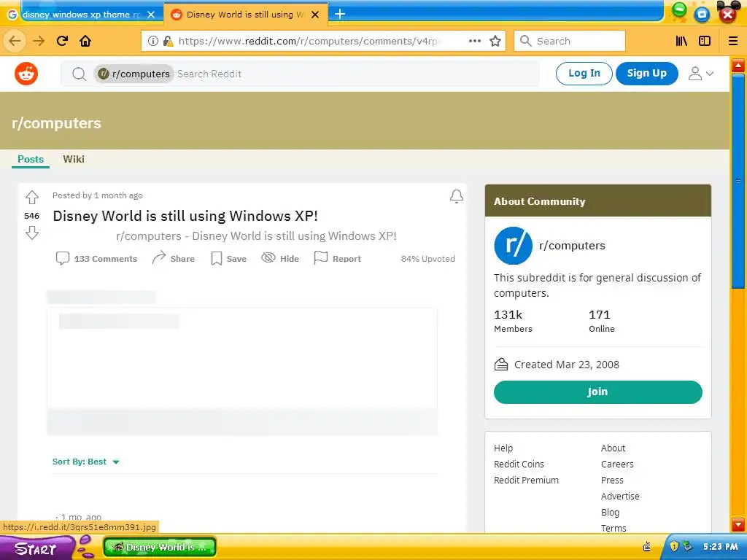Open the Start menu
Viewport: 747px width, 560px height.
pos(37,548)
